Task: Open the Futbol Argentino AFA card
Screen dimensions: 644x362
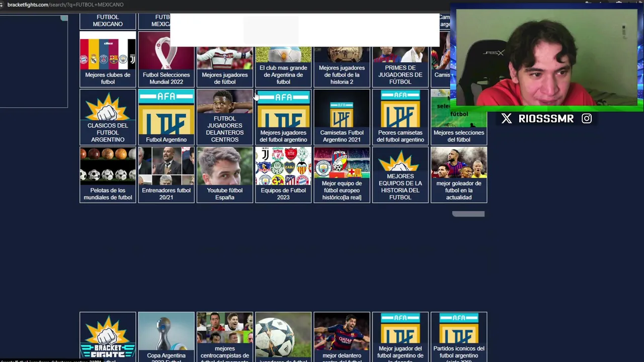Action: click(x=166, y=117)
